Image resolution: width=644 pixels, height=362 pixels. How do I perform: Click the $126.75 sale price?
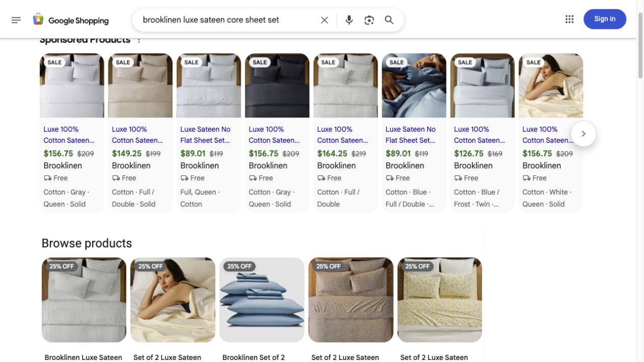coord(469,154)
